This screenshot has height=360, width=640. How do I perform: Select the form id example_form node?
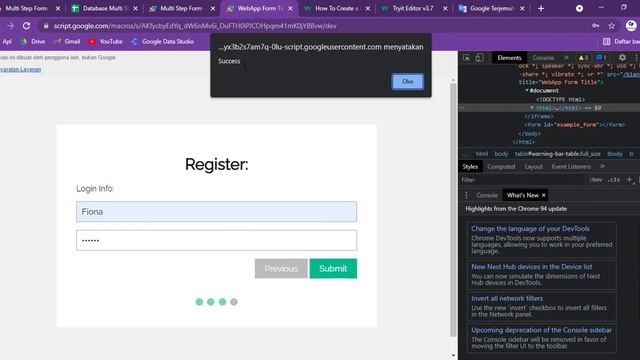(575, 125)
